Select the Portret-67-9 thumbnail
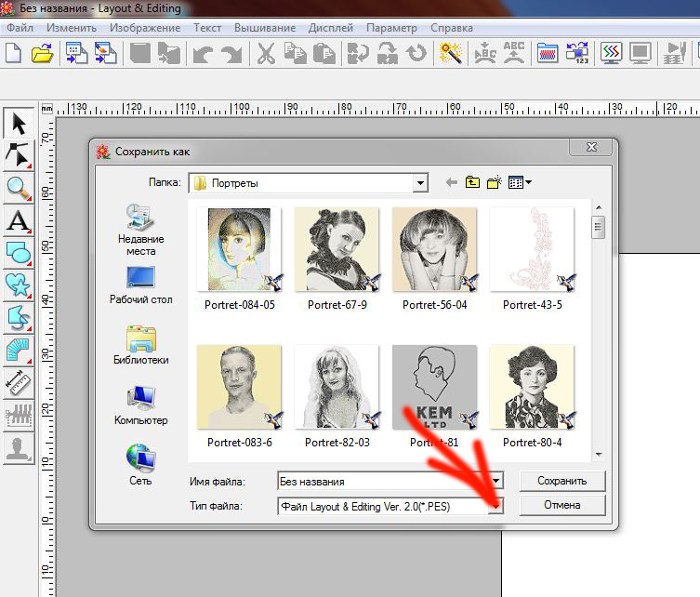Screen dimensions: 700x597 click(337, 251)
